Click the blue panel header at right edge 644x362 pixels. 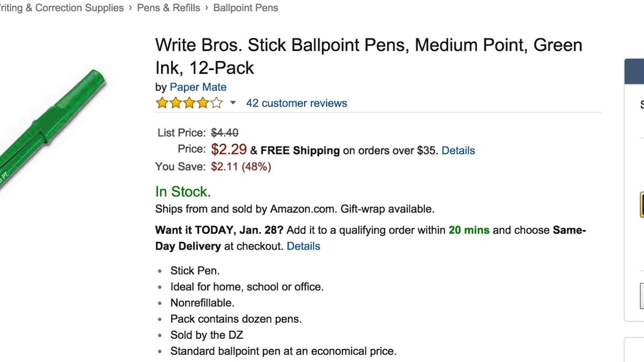point(634,71)
